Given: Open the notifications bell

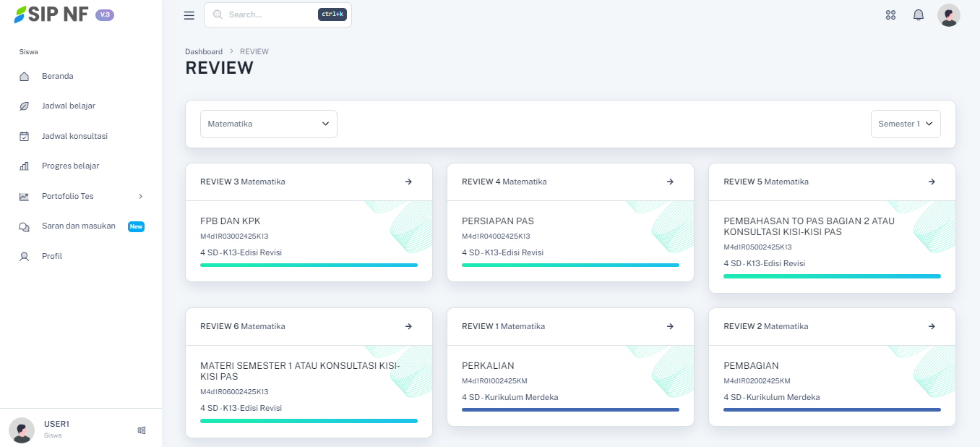Looking at the screenshot, I should [919, 15].
